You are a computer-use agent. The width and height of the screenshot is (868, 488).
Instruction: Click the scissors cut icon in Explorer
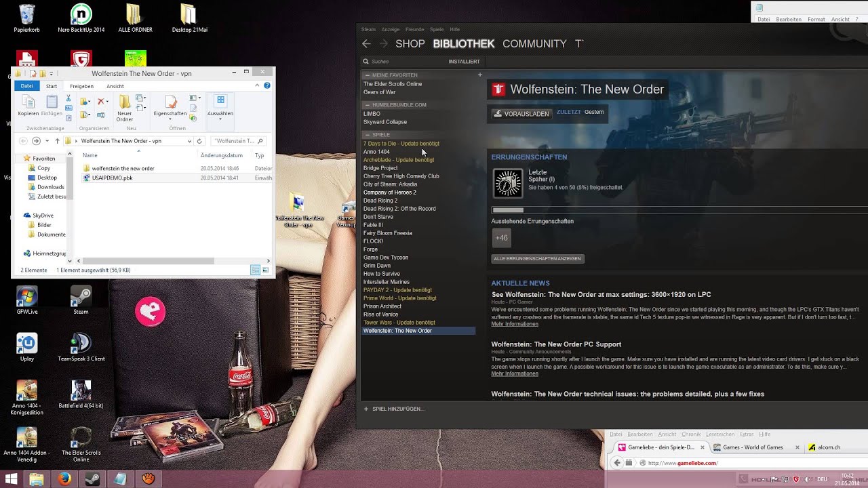[x=68, y=99]
